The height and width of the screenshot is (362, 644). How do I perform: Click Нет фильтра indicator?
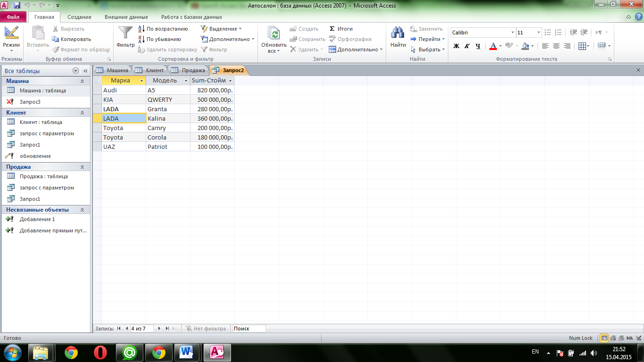206,329
